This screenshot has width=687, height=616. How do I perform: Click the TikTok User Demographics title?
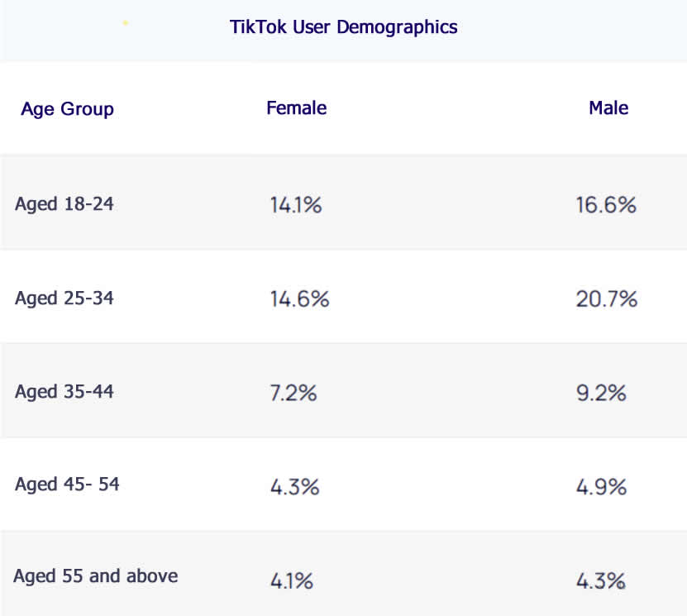[343, 27]
